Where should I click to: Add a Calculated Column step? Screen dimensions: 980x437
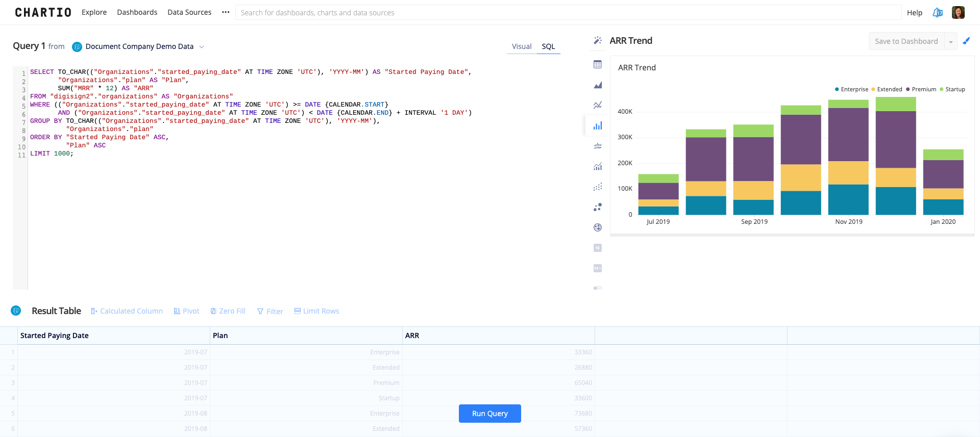click(127, 311)
